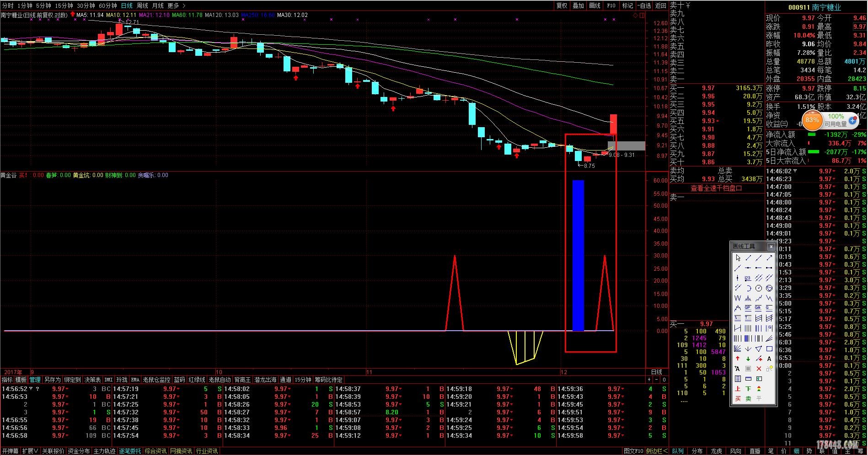
Task: Open the 扩展 dropdown at bottom
Action: (30, 451)
